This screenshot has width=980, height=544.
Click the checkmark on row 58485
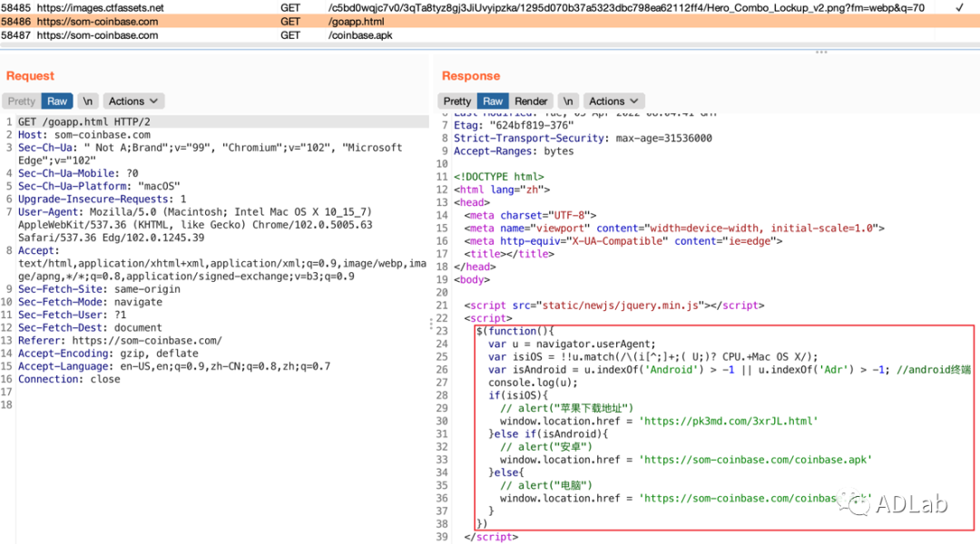tap(960, 7)
